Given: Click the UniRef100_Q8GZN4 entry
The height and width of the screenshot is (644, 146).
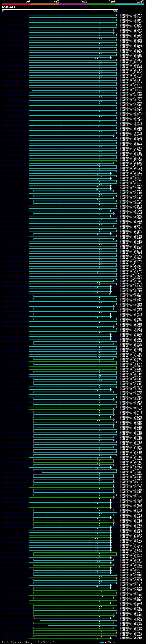Looking at the screenshot, I should coord(131,128).
